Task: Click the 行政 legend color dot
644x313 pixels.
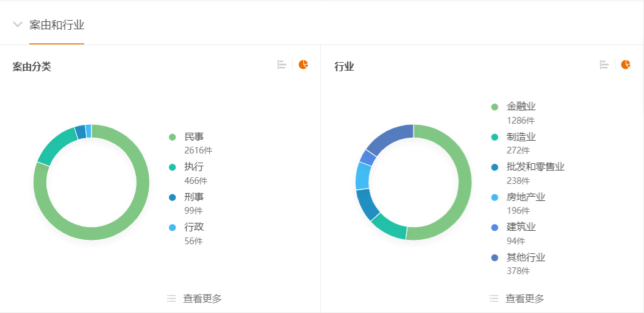Action: click(x=173, y=227)
